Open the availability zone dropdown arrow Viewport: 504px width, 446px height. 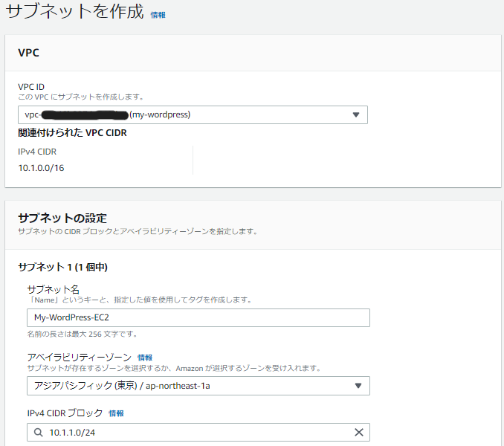[x=358, y=386]
